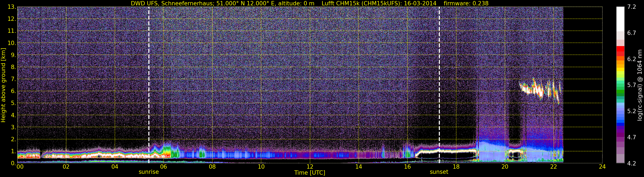
Task: Click the 'sunset' label below the axis
Action: tap(439, 172)
